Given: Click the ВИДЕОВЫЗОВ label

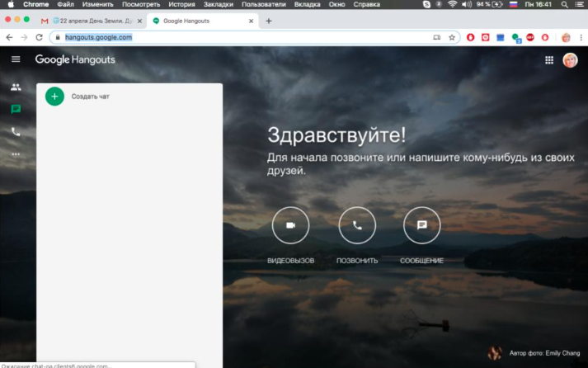Looking at the screenshot, I should (290, 261).
